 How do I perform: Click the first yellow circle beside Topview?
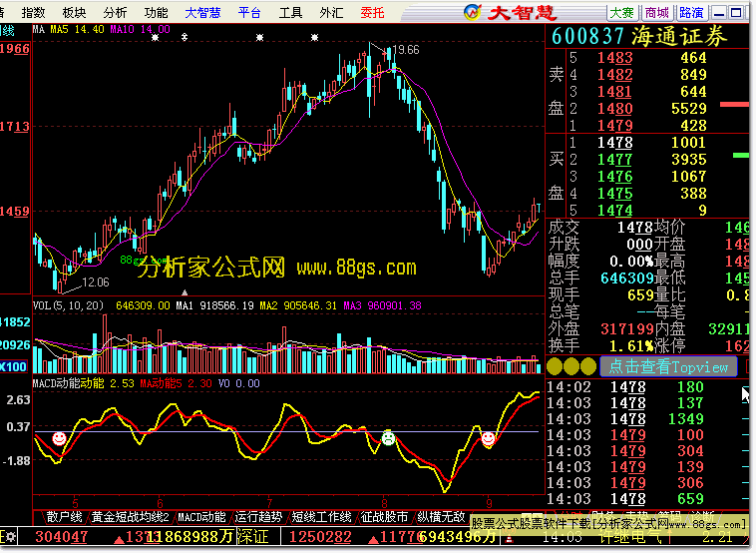click(x=555, y=366)
